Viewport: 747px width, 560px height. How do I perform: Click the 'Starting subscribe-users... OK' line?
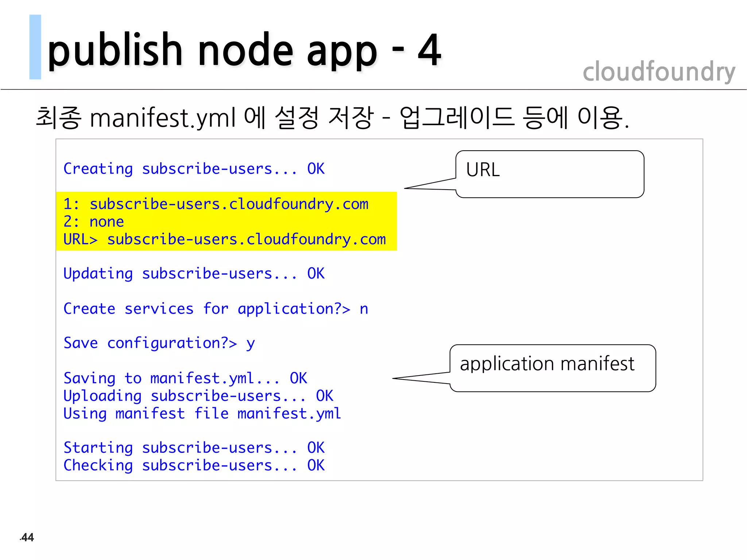[x=194, y=448]
